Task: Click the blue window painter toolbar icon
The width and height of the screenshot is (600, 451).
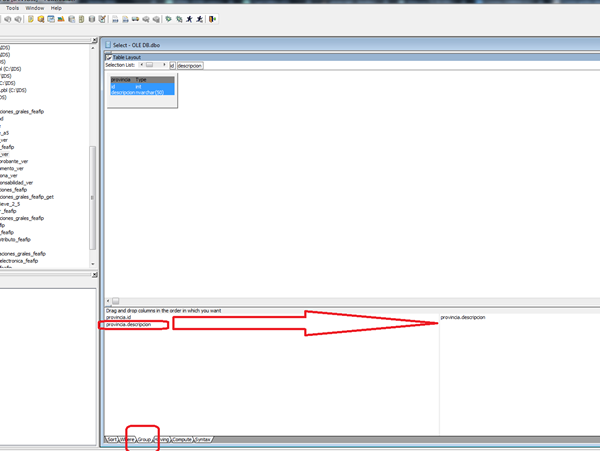Action: pos(51,19)
